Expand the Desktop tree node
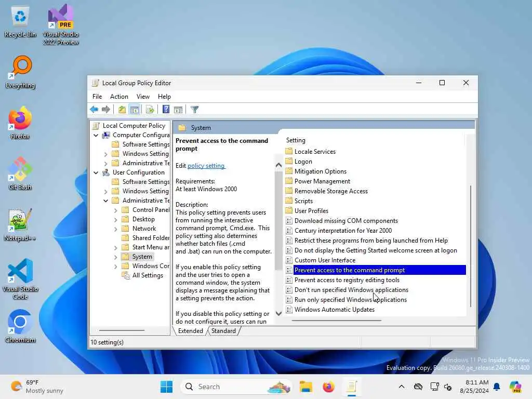 [116, 220]
